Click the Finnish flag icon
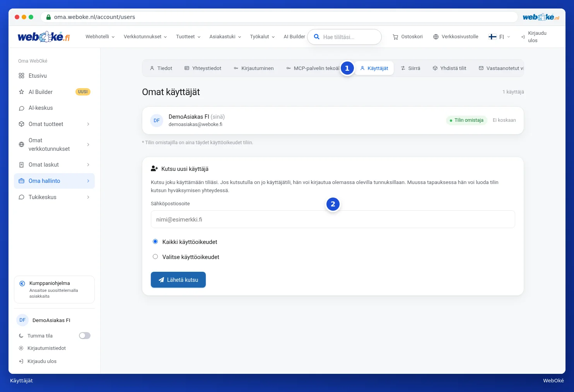Viewport: 574px width, 392px height. coord(492,37)
